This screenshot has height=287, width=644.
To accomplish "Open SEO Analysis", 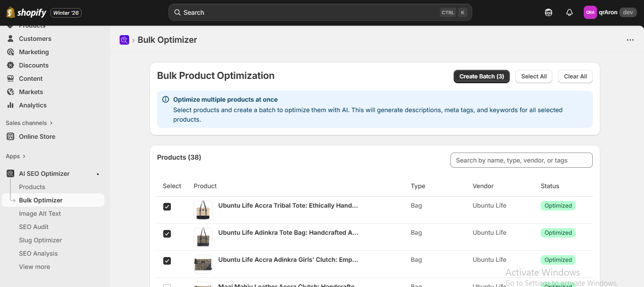I will point(38,253).
